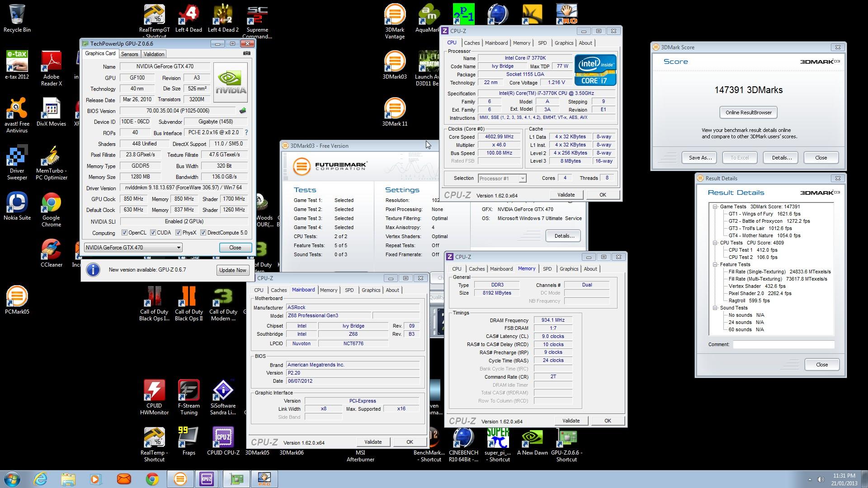Click the Windows Start orb
Screen dimensions: 868x488
12,479
